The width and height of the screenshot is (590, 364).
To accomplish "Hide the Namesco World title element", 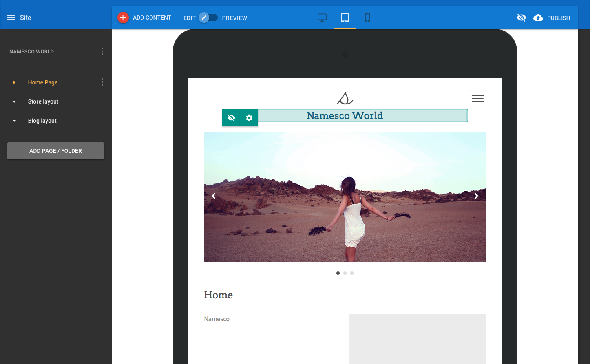I will click(x=231, y=118).
